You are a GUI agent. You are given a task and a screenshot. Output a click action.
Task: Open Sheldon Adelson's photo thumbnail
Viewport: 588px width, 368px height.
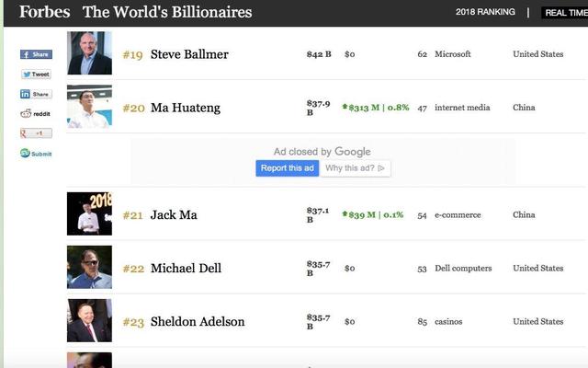point(89,320)
